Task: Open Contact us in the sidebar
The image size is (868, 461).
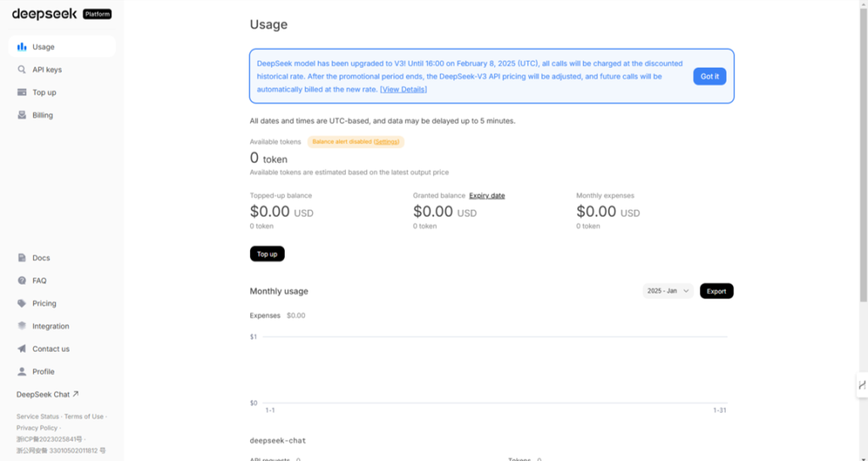Action: [x=61, y=348]
